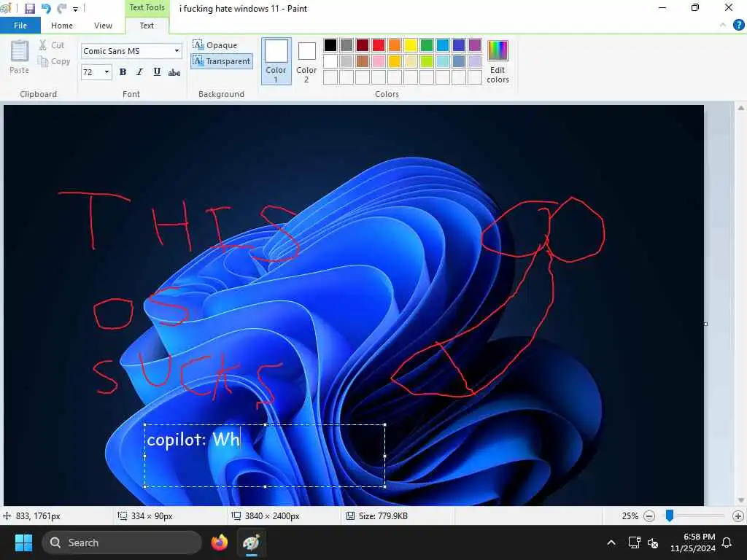Image resolution: width=747 pixels, height=560 pixels.
Task: Open the File menu
Action: [x=20, y=26]
